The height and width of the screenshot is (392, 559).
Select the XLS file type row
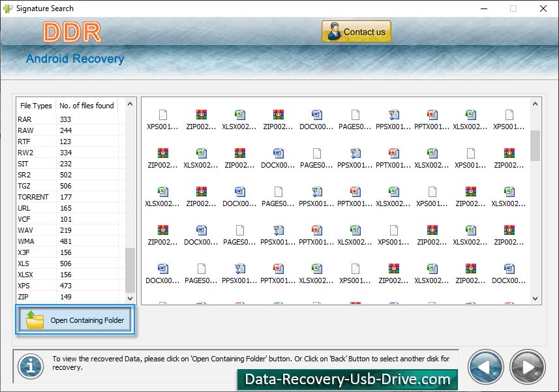(70, 264)
